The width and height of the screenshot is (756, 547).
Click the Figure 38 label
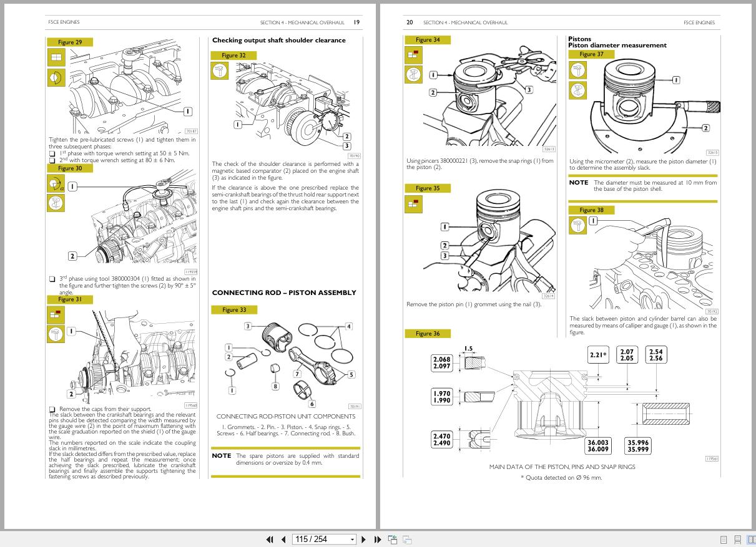(591, 210)
